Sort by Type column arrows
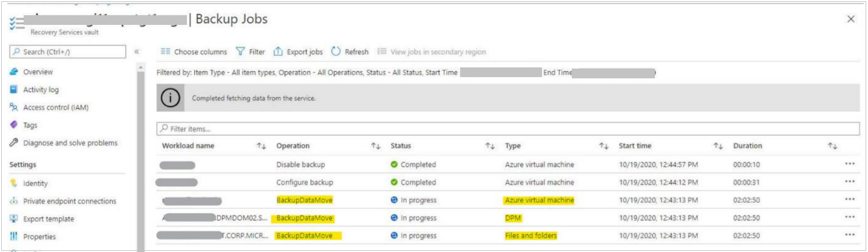This screenshot has width=868, height=252. tap(604, 146)
